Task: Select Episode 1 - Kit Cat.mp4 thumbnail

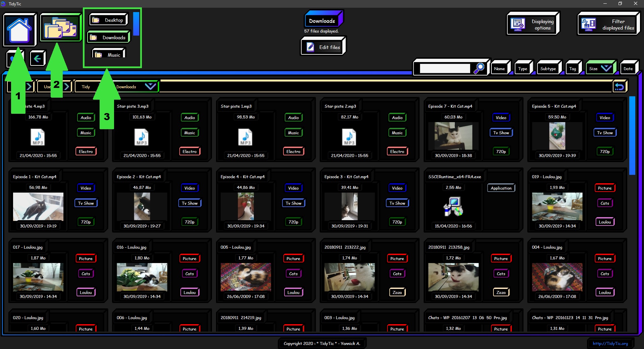Action: 38,206
